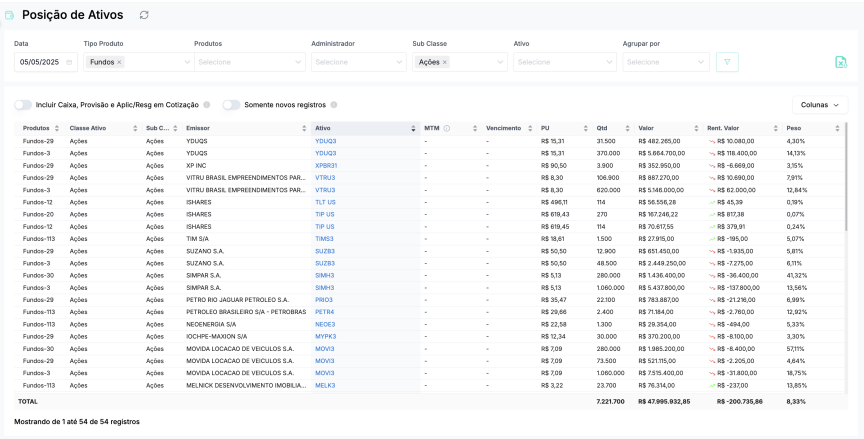This screenshot has height=439, width=864.
Task: Click the Fundos-20 product cell
Action: (x=38, y=214)
